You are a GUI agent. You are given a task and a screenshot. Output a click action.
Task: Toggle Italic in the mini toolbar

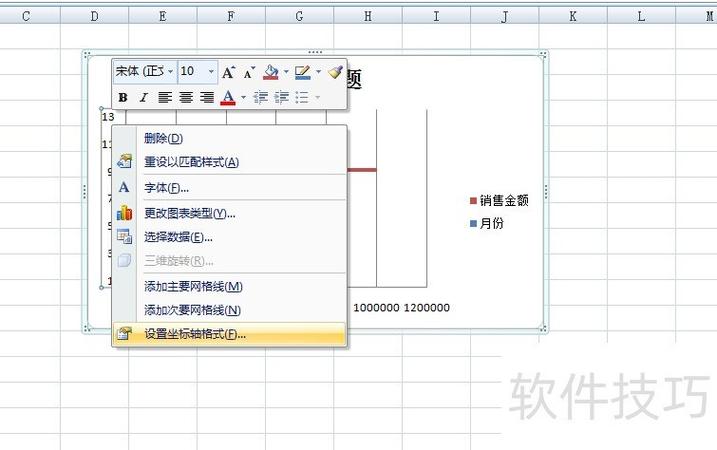pos(144,97)
